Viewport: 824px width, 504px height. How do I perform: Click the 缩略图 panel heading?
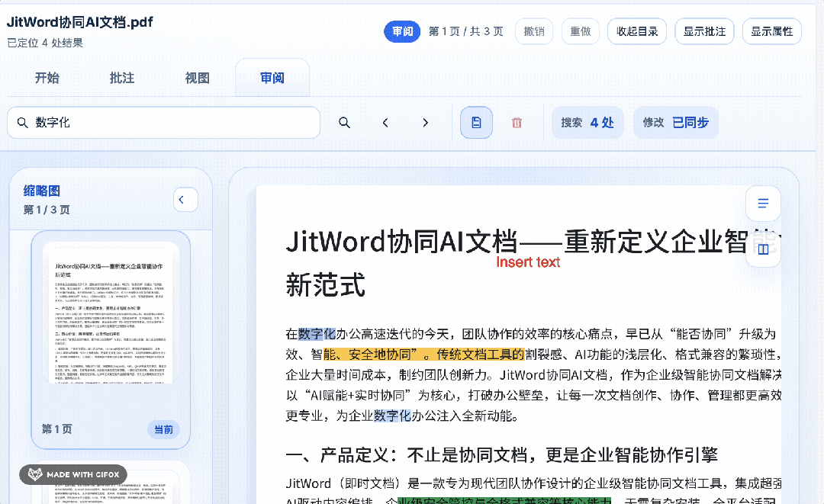click(x=41, y=191)
